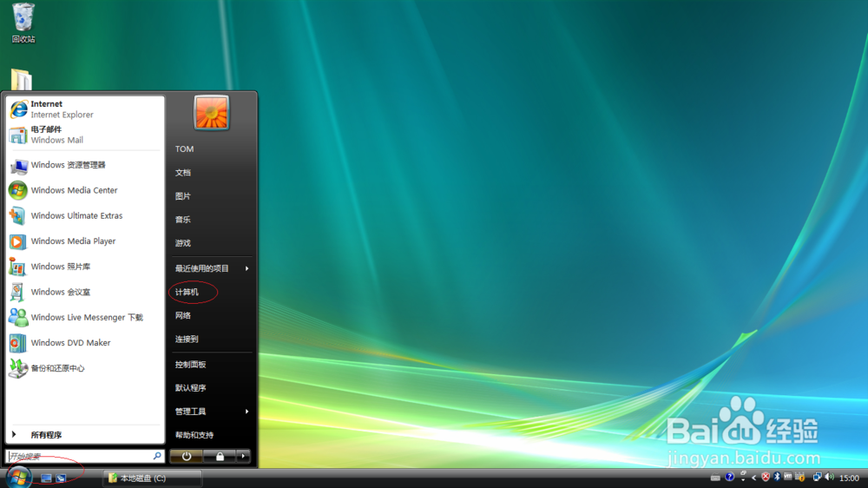Open 控制面板 control panel
868x488 pixels.
point(191,365)
